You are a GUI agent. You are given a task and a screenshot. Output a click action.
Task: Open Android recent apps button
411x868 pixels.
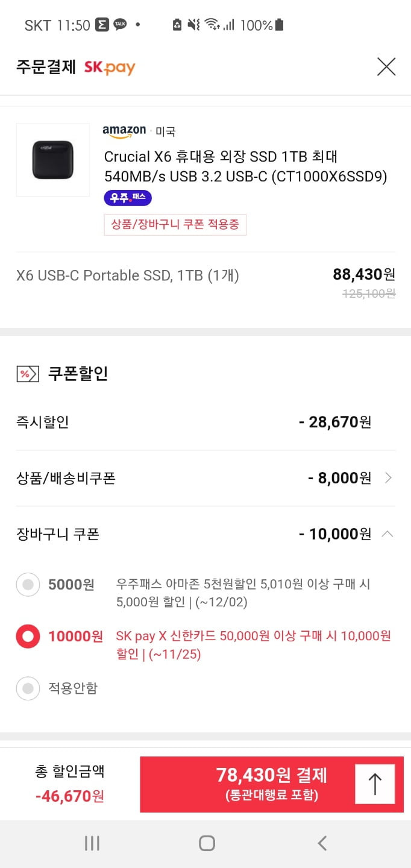pos(92,843)
